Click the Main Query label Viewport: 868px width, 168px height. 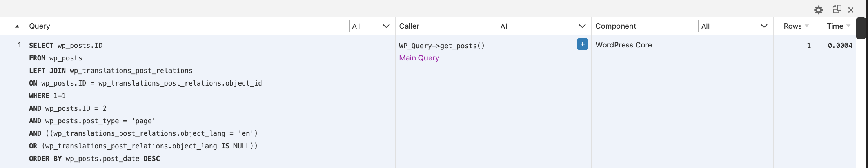[x=419, y=58]
